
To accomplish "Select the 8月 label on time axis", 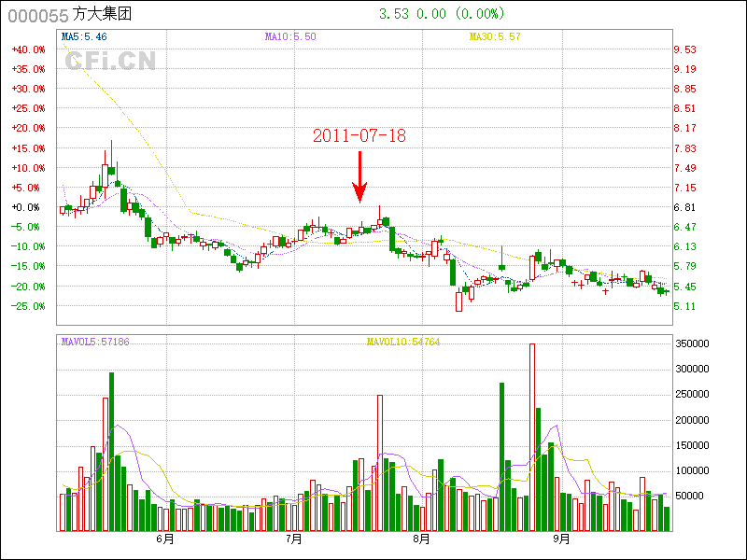I will point(421,539).
